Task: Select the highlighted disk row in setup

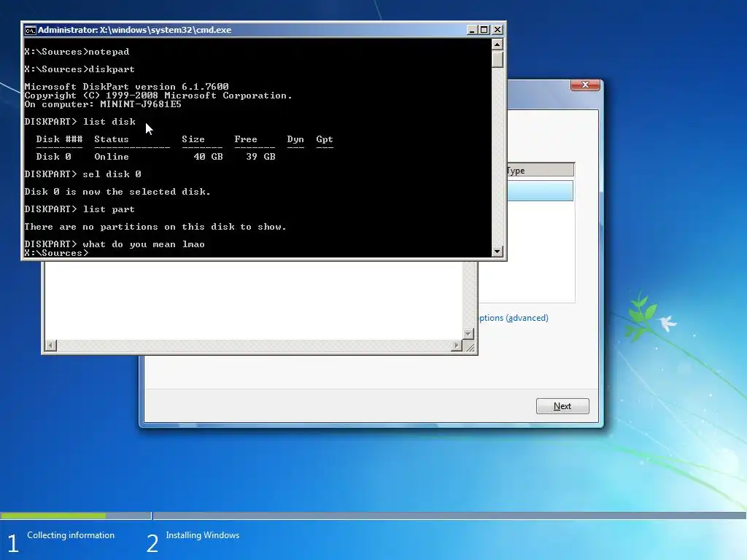Action: point(541,190)
